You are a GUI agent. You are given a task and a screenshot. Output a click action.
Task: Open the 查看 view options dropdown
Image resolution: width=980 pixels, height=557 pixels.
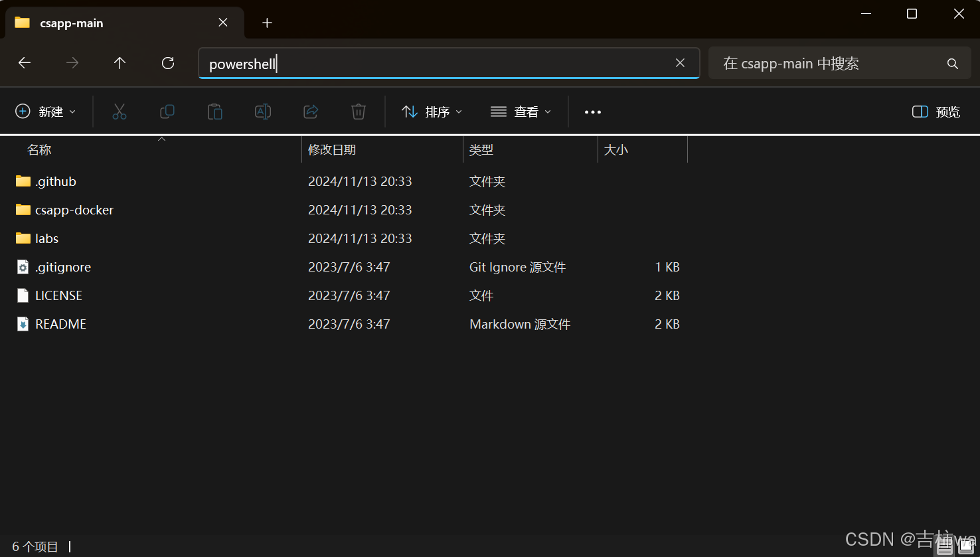click(x=521, y=112)
